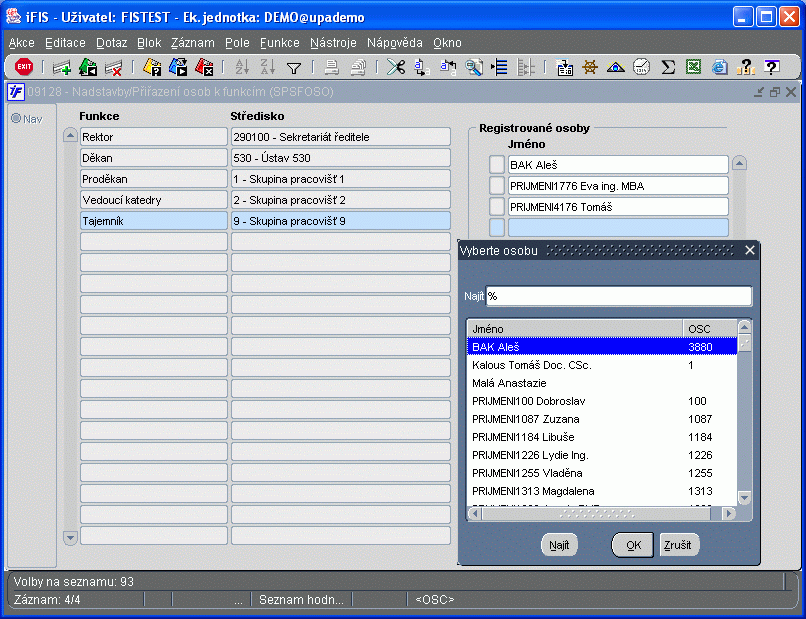Screen dimensions: 806x619
Task: Toggle the Nav radio button
Action: pyautogui.click(x=16, y=119)
